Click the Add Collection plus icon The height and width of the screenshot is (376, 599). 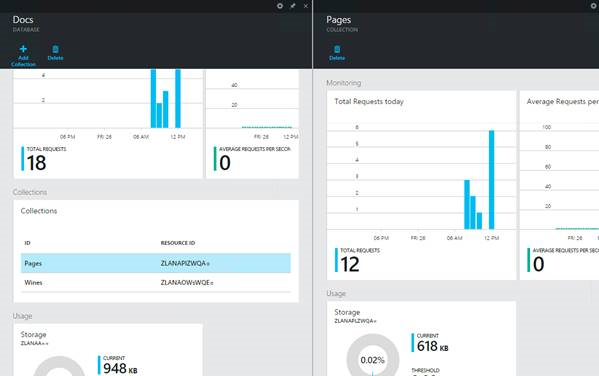(x=23, y=49)
